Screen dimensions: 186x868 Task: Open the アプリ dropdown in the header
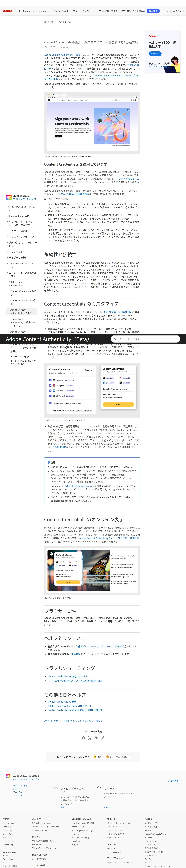click(x=75, y=11)
